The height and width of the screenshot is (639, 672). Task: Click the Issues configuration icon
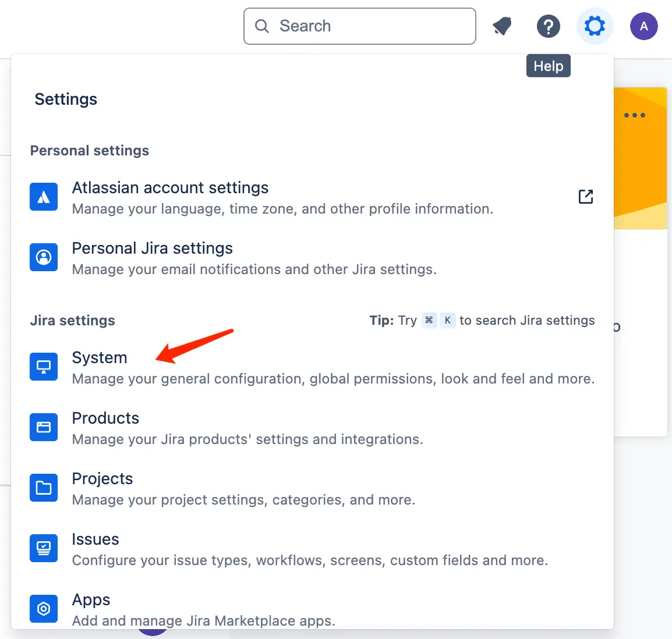[x=44, y=548]
